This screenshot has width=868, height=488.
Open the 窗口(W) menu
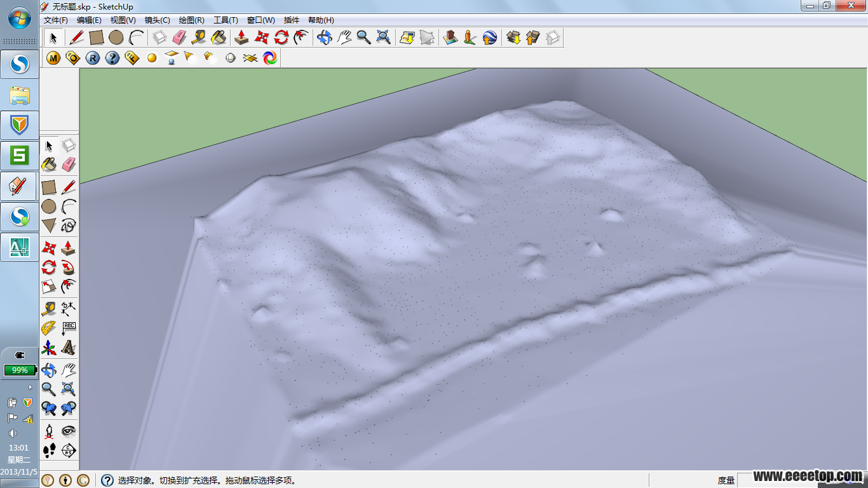click(261, 20)
